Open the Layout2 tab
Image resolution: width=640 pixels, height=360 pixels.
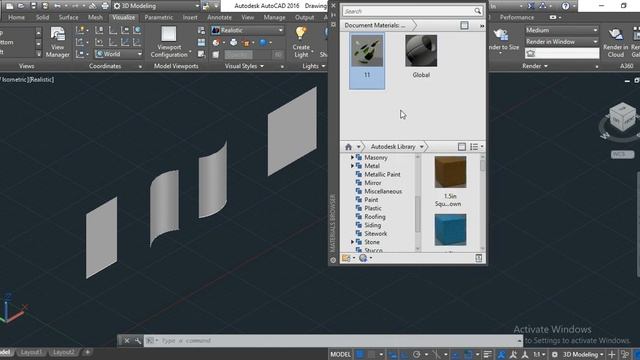click(x=64, y=352)
